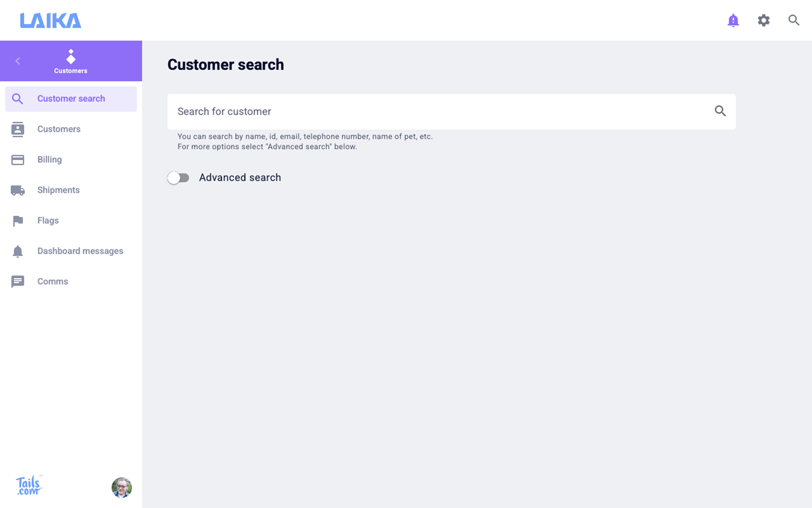Viewport: 812px width, 508px height.
Task: Open Dashboard messages page
Action: pos(80,251)
